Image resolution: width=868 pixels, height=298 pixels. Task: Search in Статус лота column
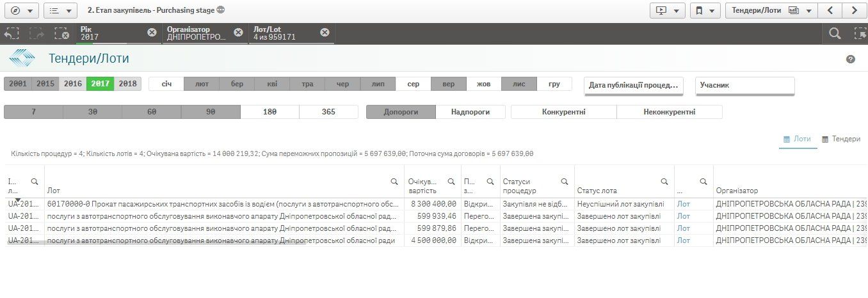tap(664, 182)
